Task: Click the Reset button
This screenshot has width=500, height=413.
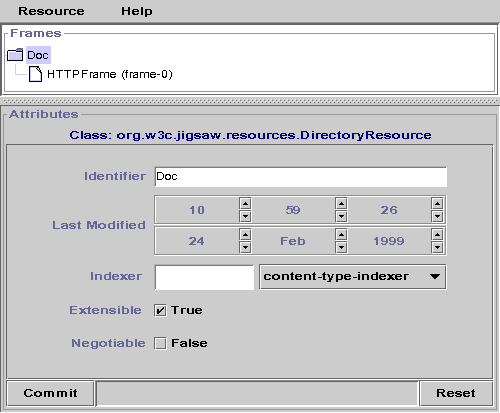Action: 456,393
